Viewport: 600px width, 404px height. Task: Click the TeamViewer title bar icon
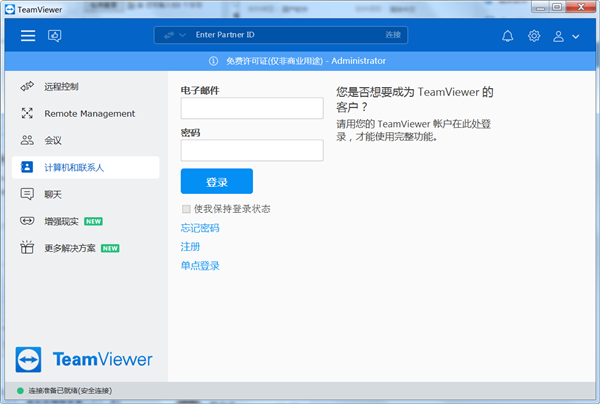coord(10,9)
